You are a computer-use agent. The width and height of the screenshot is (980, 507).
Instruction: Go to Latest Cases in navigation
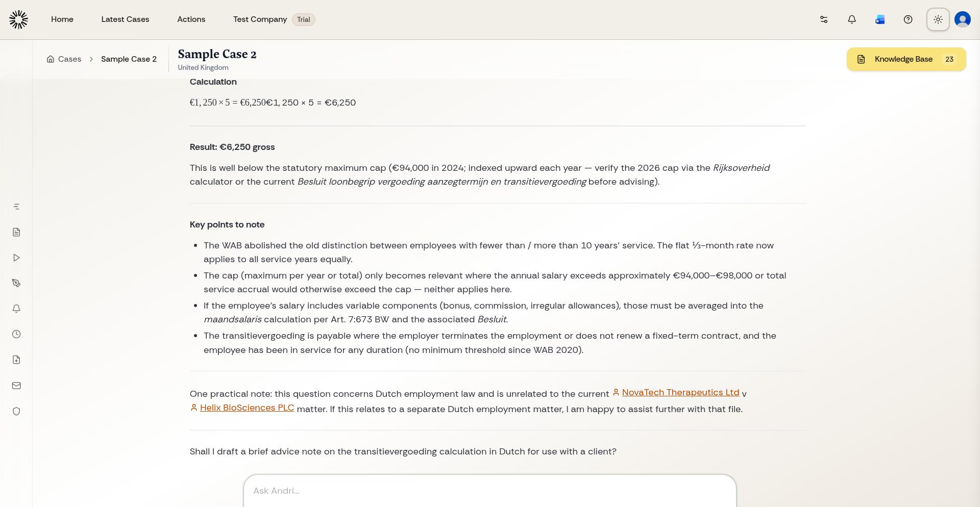(125, 19)
